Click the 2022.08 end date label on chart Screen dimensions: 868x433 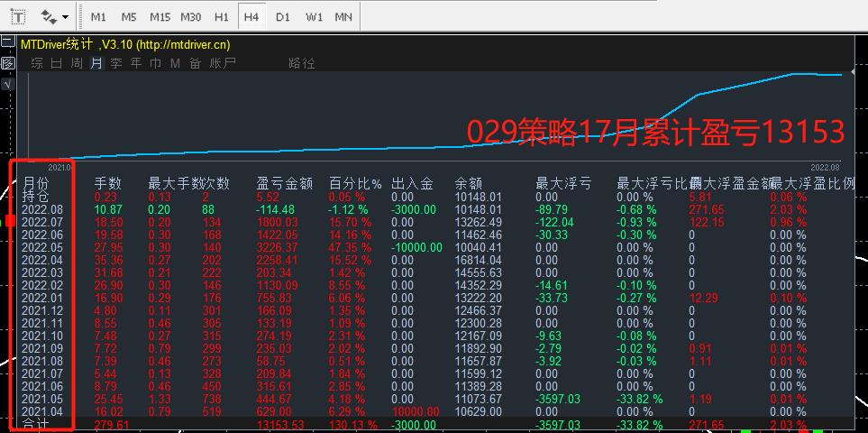click(x=825, y=167)
